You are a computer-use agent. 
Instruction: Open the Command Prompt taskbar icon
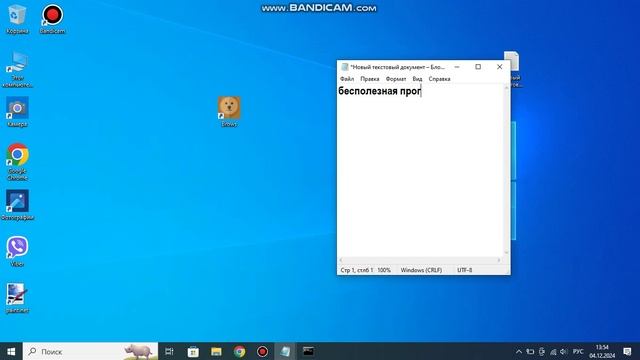click(308, 351)
